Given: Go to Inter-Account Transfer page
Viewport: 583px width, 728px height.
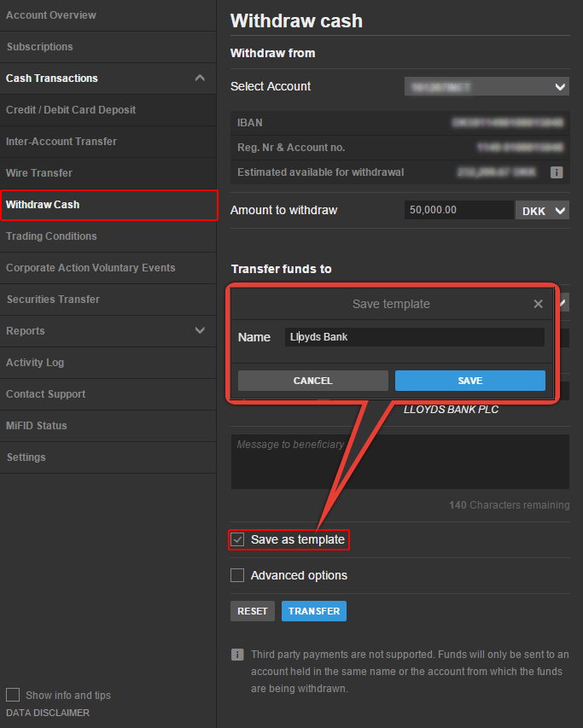Looking at the screenshot, I should [x=61, y=142].
